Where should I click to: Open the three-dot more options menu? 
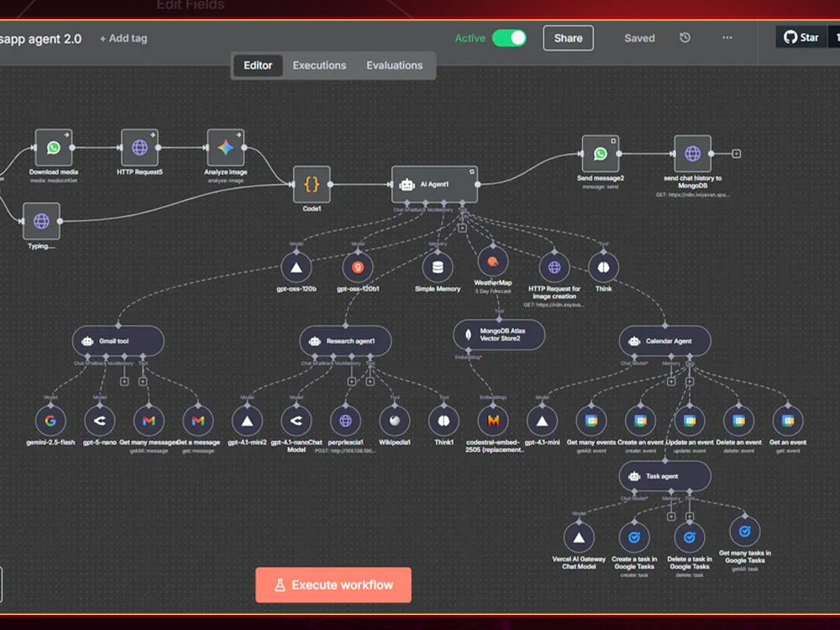click(727, 38)
